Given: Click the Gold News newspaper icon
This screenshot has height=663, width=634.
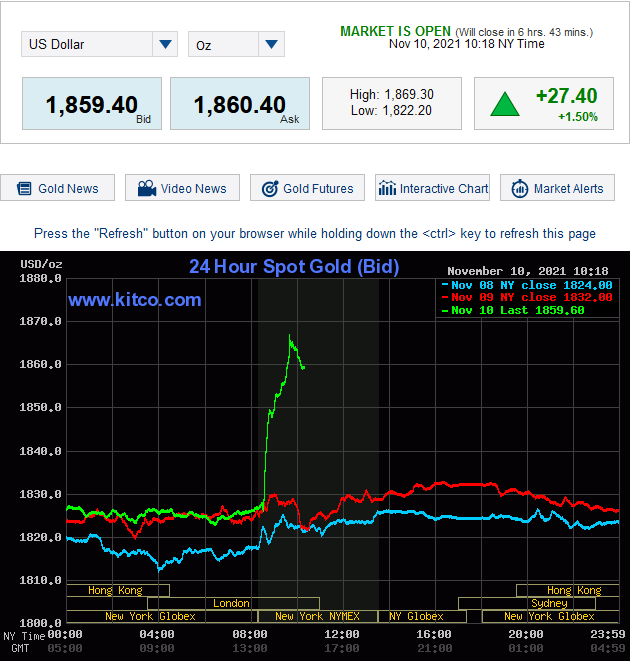Looking at the screenshot, I should tap(24, 189).
